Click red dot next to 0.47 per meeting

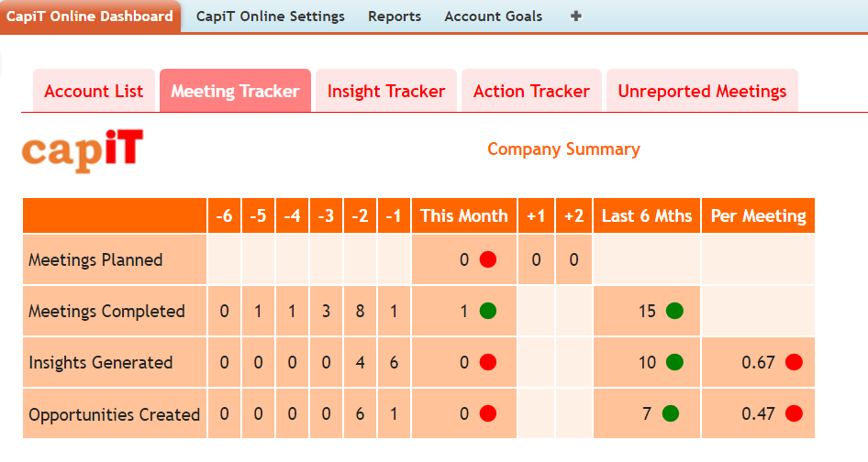794,414
